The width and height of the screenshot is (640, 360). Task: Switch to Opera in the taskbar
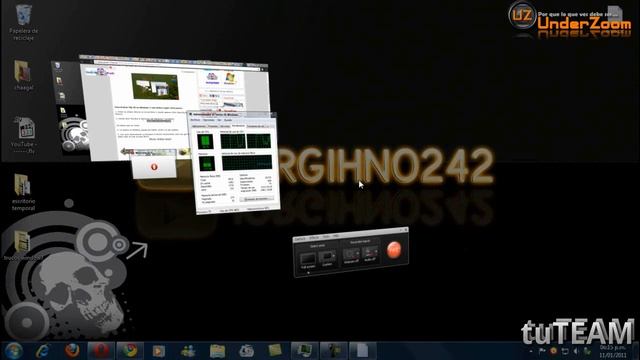pyautogui.click(x=101, y=351)
